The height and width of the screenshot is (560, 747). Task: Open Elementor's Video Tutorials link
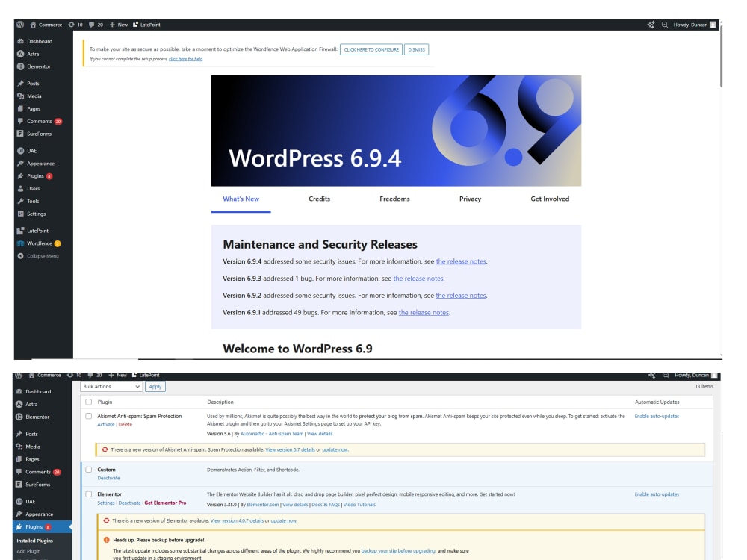click(359, 505)
